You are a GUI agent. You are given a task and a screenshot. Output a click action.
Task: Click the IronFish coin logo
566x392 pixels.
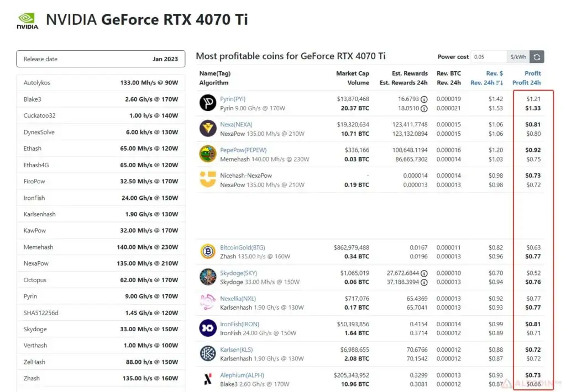coord(208,328)
